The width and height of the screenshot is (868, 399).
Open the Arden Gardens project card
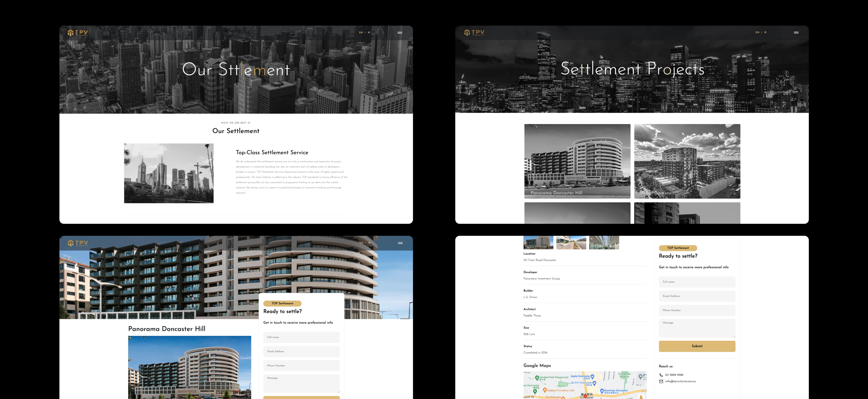pyautogui.click(x=687, y=161)
